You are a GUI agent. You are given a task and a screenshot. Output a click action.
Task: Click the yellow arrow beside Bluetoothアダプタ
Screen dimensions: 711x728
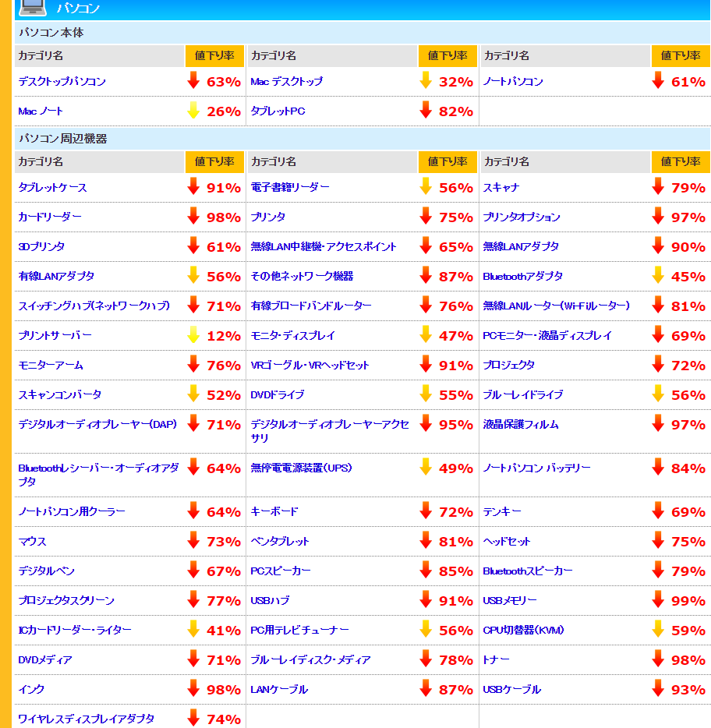click(658, 276)
